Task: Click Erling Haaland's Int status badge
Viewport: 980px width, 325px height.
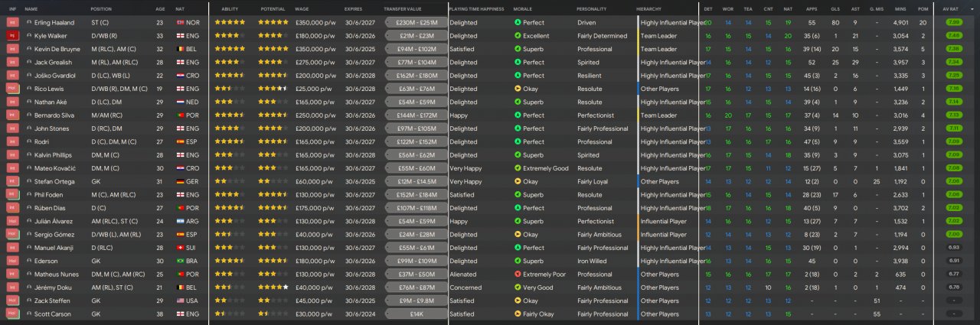Action: click(12, 23)
